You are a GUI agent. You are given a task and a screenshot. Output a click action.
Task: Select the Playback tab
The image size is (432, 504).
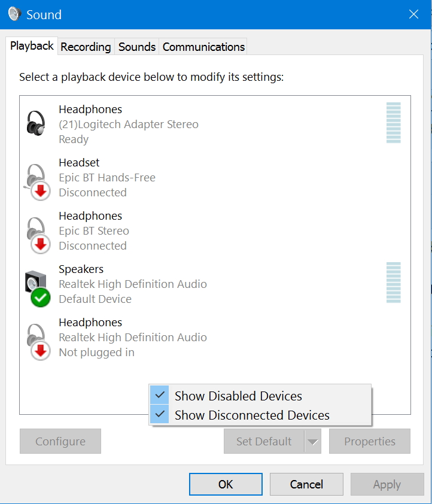32,46
